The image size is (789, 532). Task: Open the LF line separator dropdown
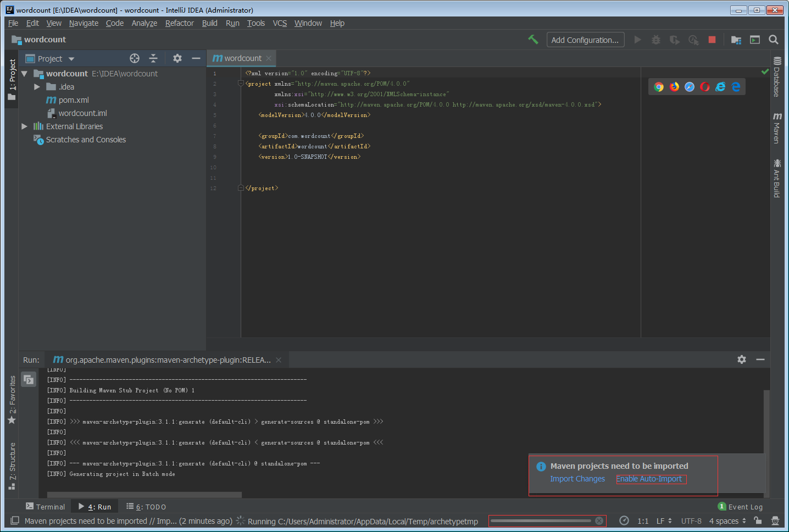(664, 521)
